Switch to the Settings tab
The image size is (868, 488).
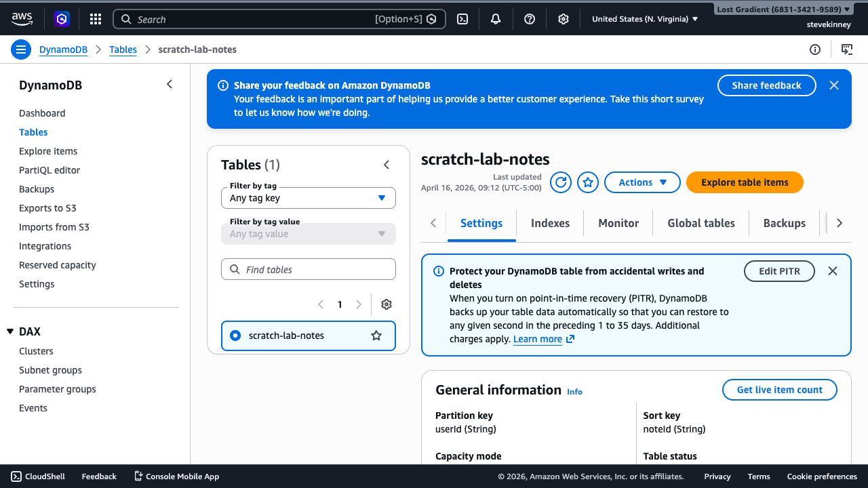[481, 223]
